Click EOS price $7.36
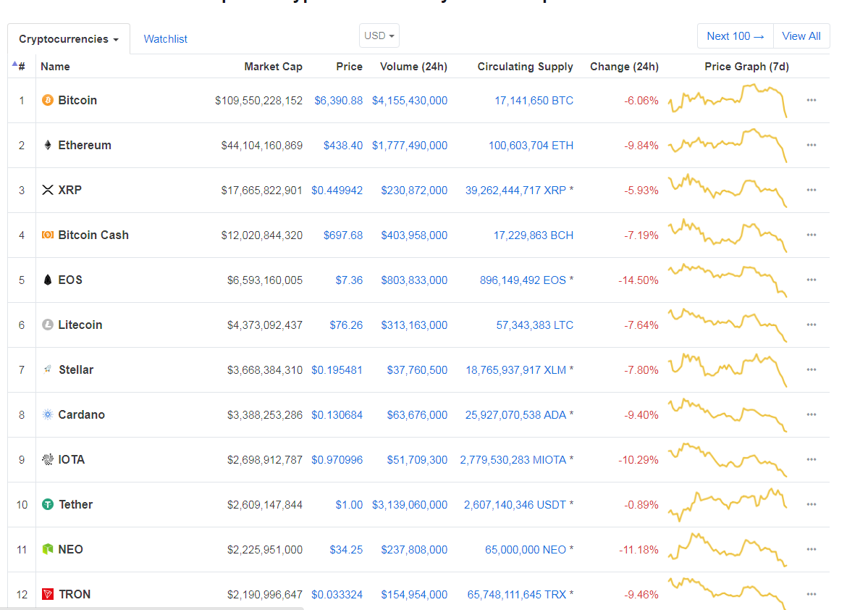The image size is (868, 610). point(350,280)
